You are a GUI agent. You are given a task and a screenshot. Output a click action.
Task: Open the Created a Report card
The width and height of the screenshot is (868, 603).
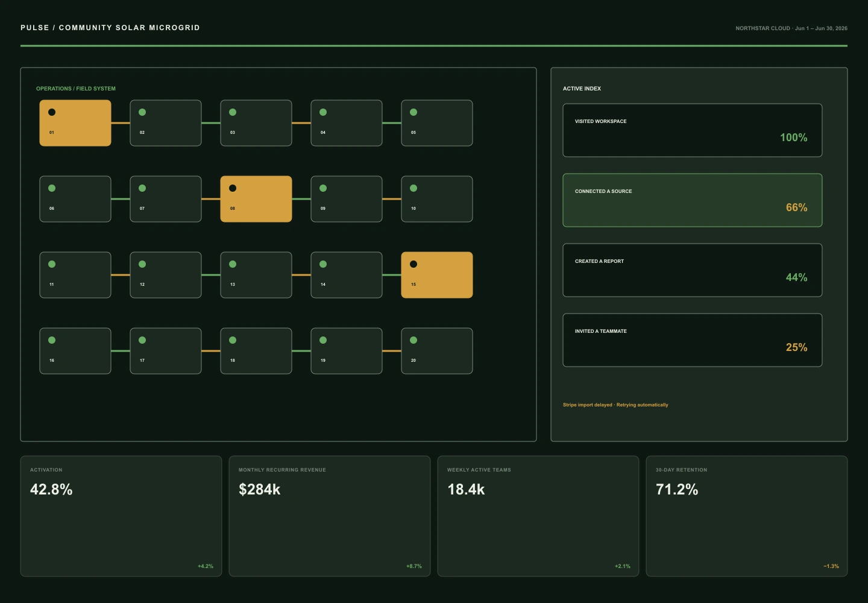(x=693, y=270)
